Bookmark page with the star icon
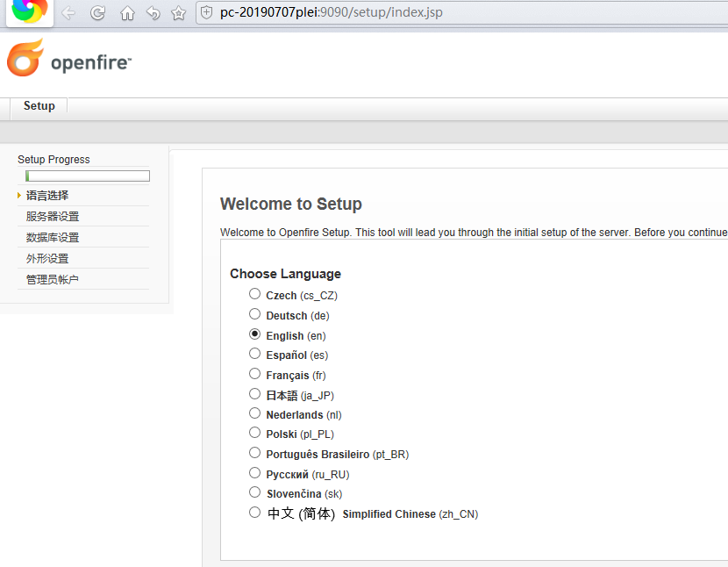Viewport: 728px width, 567px height. click(x=178, y=13)
